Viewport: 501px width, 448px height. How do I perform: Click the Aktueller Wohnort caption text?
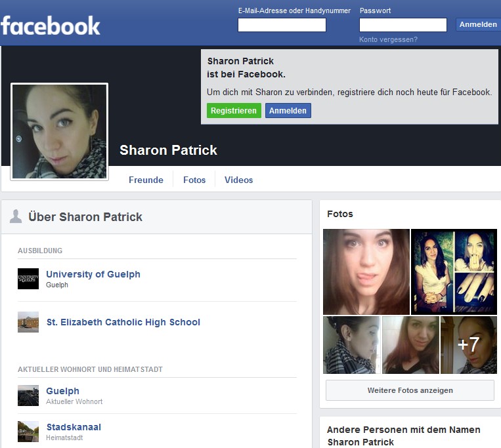click(74, 401)
